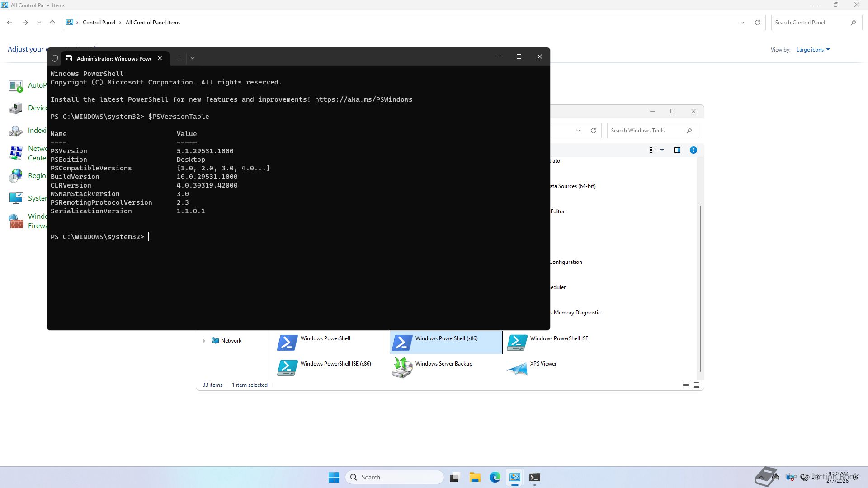The image size is (868, 488).
Task: Open XPS Viewer item
Action: (517, 368)
